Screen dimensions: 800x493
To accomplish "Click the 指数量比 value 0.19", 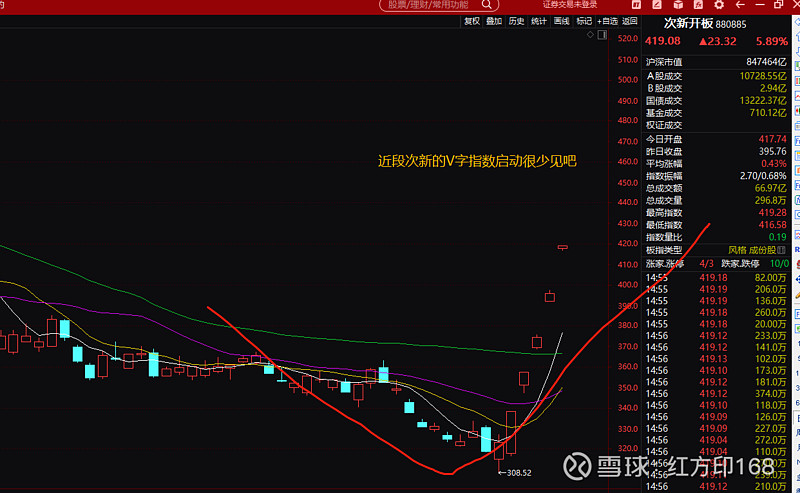I will pos(778,237).
